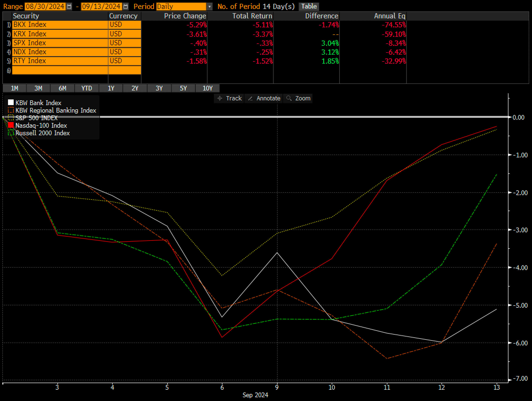Click the Track crosshair tool
Viewport: 532px width, 401px height.
(229, 98)
